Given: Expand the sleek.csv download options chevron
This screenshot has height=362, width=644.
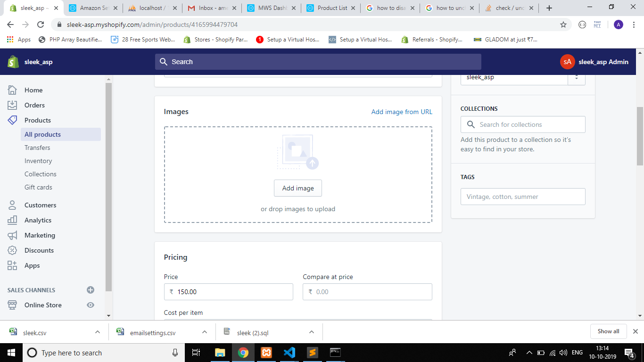Looking at the screenshot, I should [98, 332].
